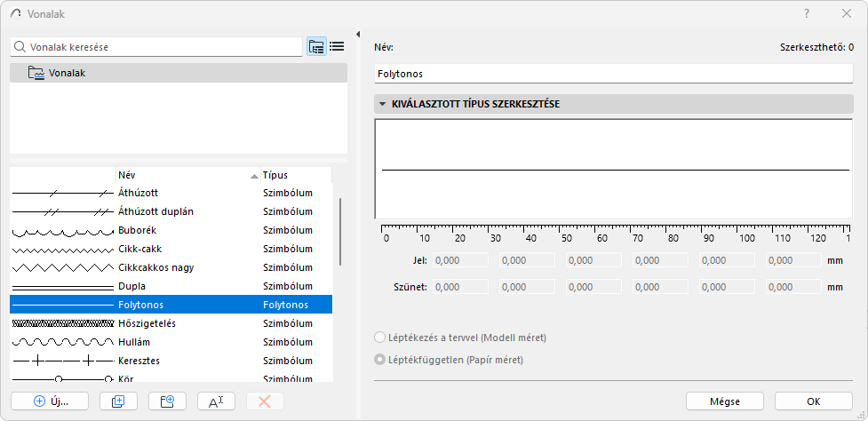Focus the Vonalak keresése search field
The image size is (868, 421).
(x=156, y=47)
